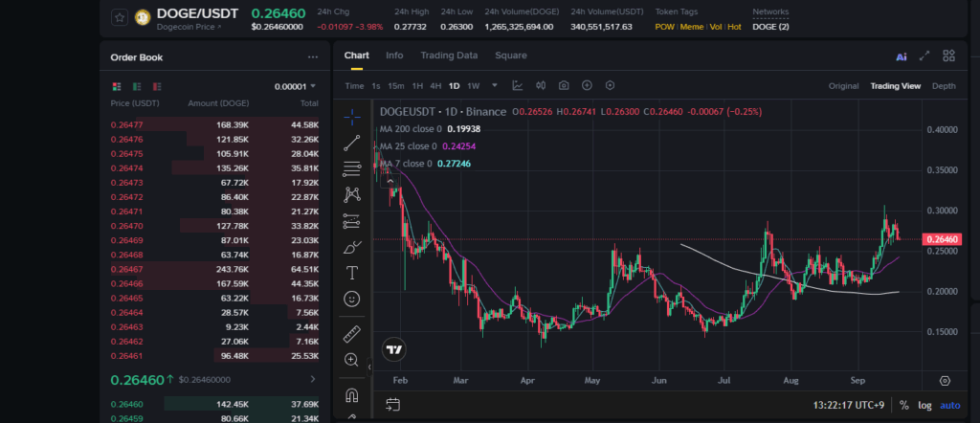Open technical indicators chart icon
The height and width of the screenshot is (423, 980).
click(x=518, y=85)
